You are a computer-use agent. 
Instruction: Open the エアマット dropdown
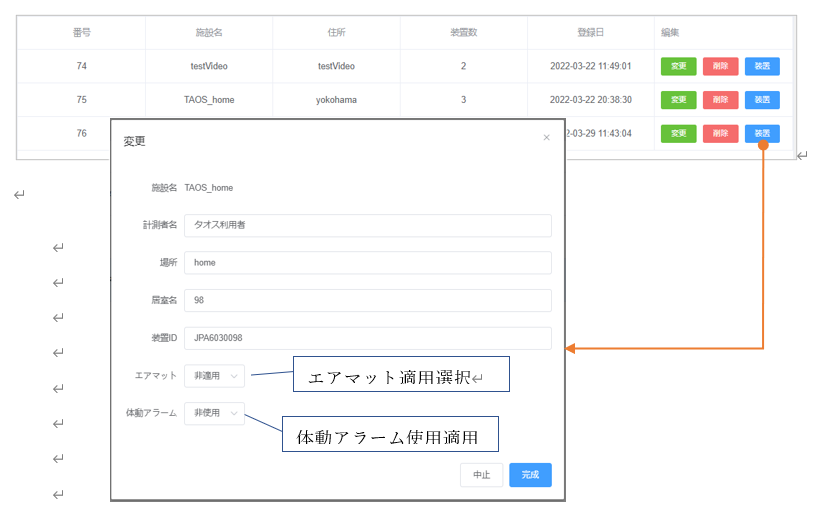(214, 376)
